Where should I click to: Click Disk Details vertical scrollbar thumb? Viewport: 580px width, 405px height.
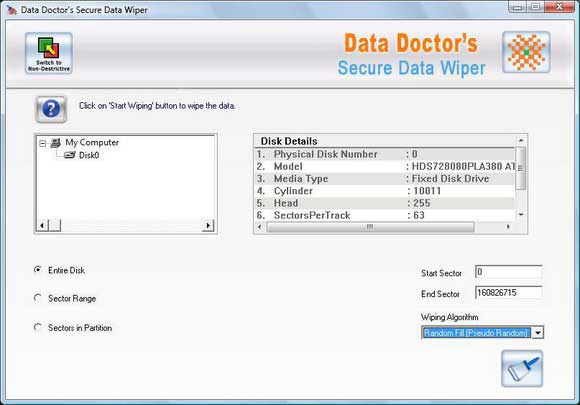[520, 168]
